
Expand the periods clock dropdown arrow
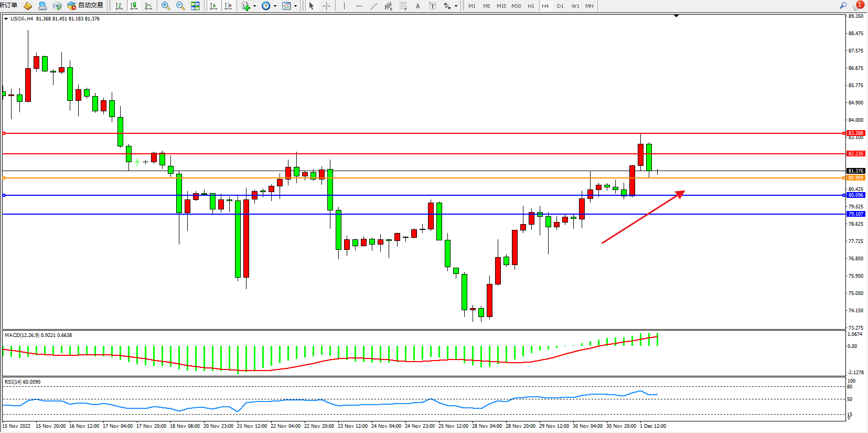(x=275, y=6)
